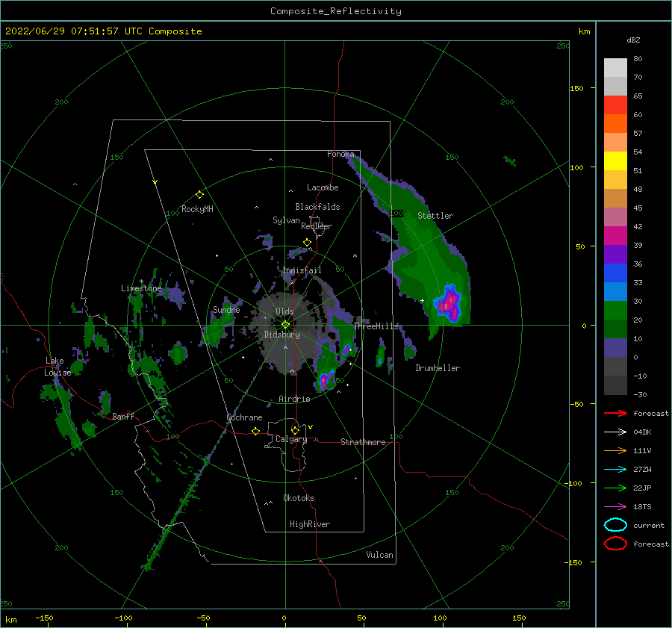The image size is (672, 628).
Task: Click the Airdrie city label
Action: [294, 399]
